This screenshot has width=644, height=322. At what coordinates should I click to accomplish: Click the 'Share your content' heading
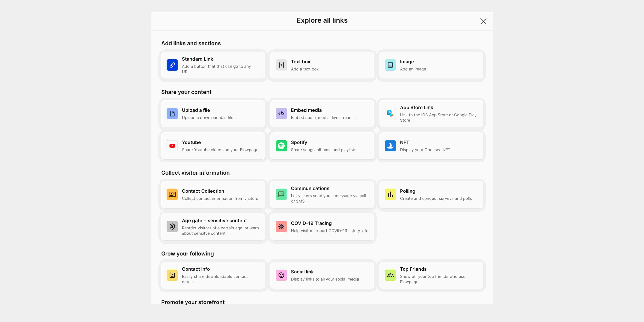click(186, 92)
